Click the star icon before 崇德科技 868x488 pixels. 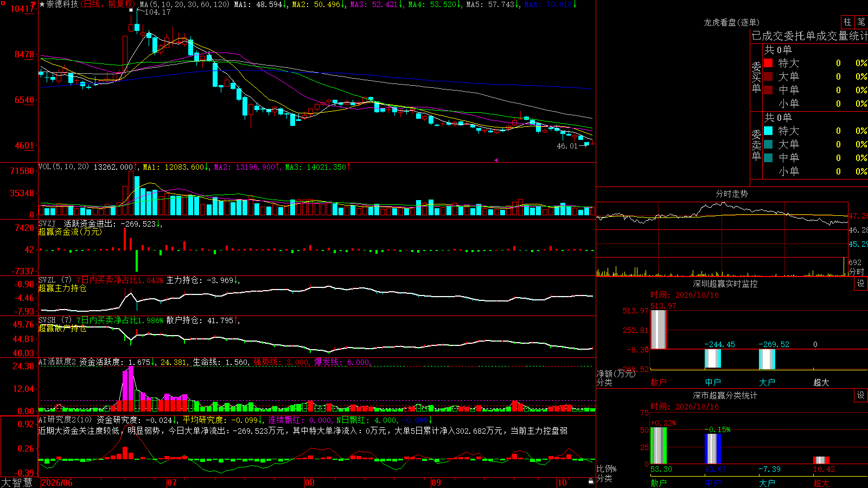click(42, 4)
